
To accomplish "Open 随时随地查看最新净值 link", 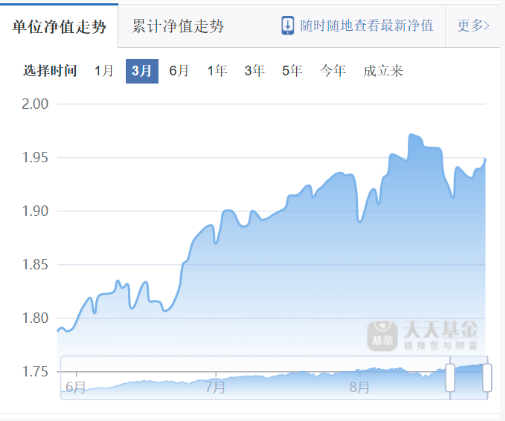I will pos(367,26).
